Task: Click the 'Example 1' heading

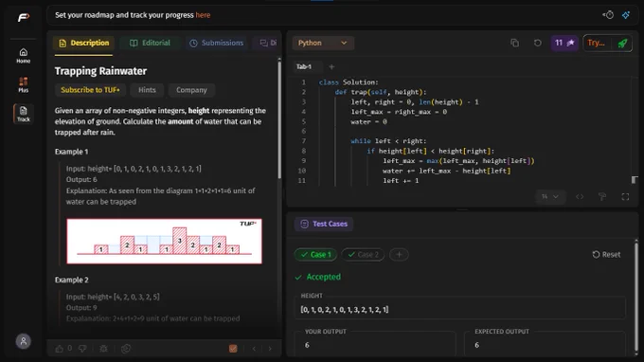Action: (x=71, y=152)
